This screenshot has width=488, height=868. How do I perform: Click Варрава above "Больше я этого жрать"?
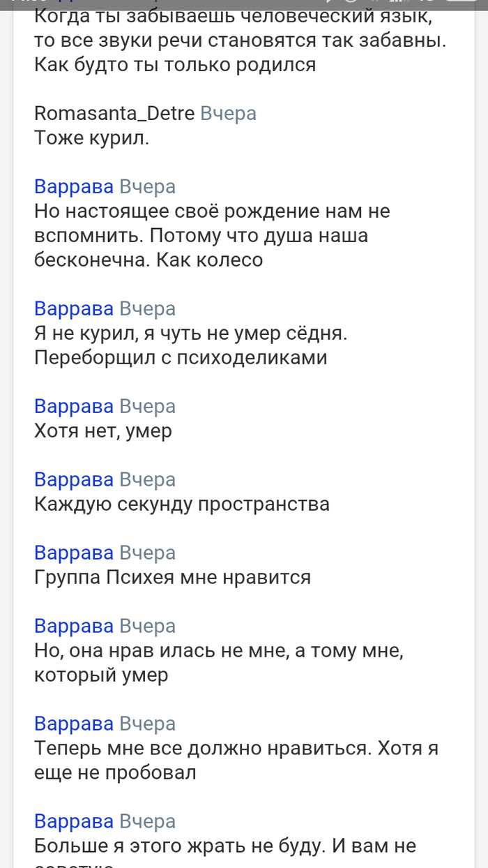pos(74,821)
